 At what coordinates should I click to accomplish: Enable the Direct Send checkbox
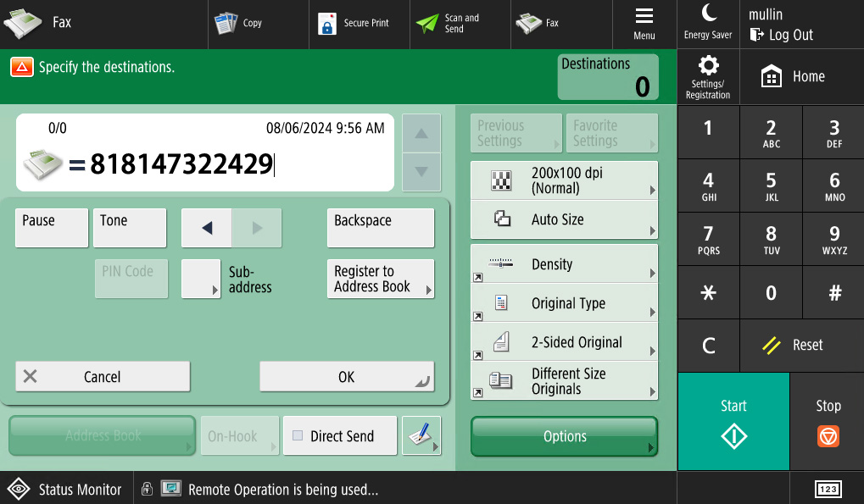340,435
